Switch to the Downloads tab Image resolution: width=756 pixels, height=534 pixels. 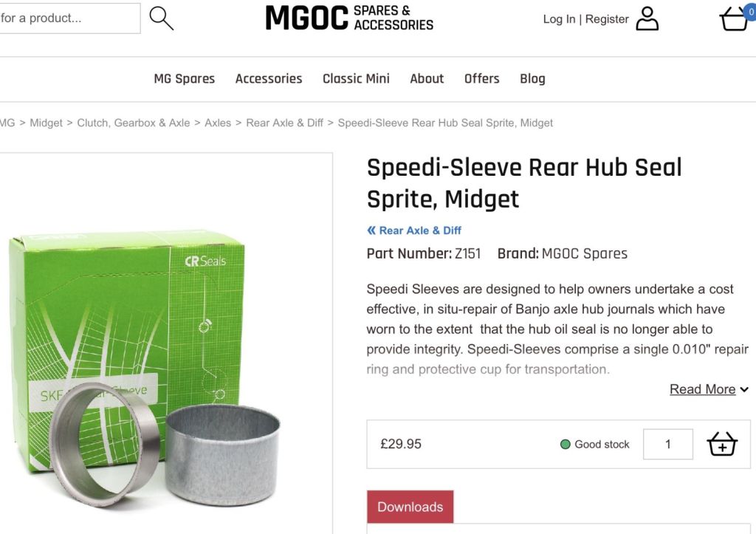tap(410, 507)
